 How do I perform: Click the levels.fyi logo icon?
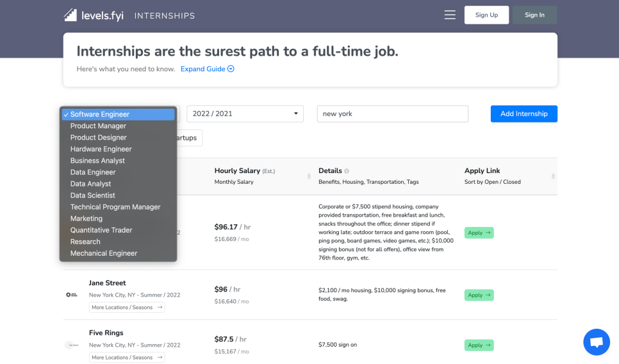click(x=70, y=15)
